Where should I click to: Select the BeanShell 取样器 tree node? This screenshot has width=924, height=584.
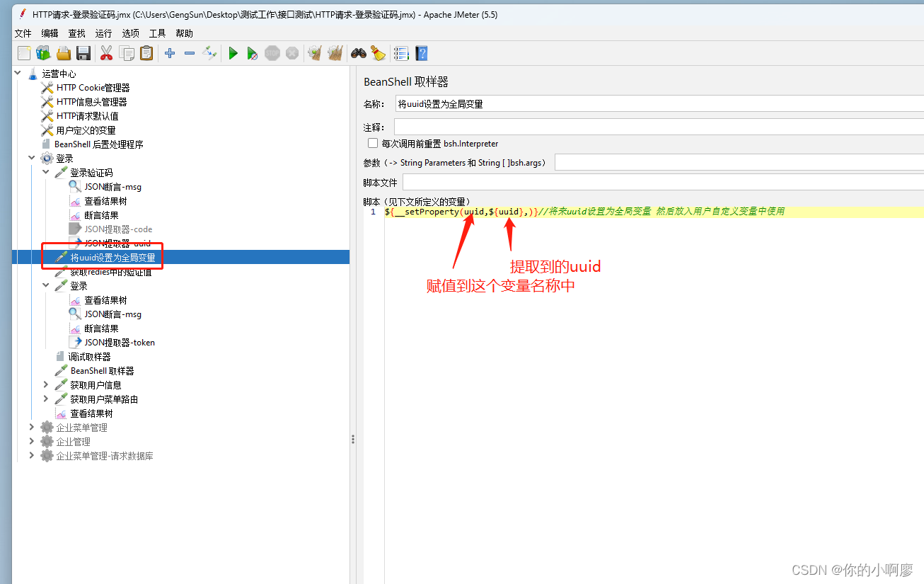[102, 371]
